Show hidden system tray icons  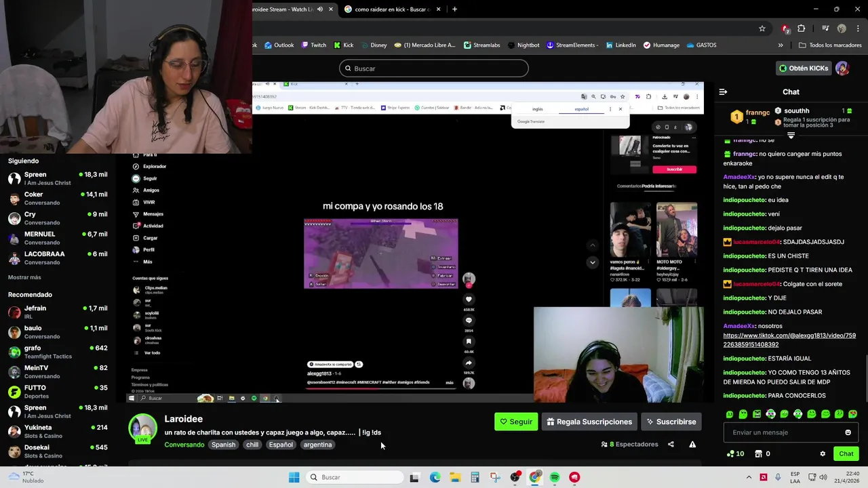tap(749, 477)
